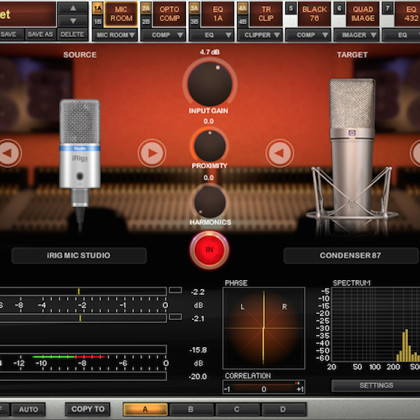
Task: Open the IMAGER dropdown menu
Action: [x=356, y=35]
